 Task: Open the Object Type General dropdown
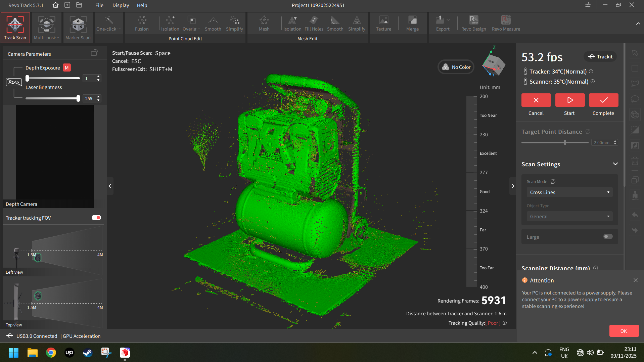tap(569, 217)
